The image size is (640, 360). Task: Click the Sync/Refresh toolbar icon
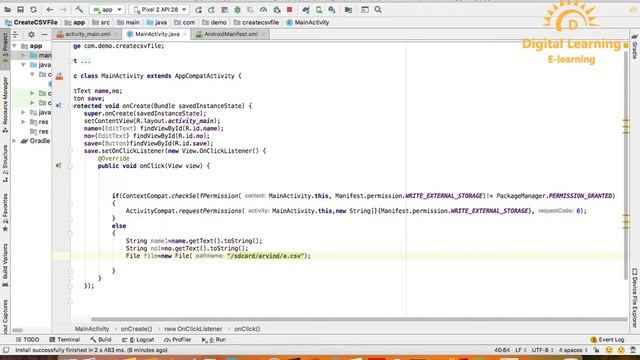[33, 9]
